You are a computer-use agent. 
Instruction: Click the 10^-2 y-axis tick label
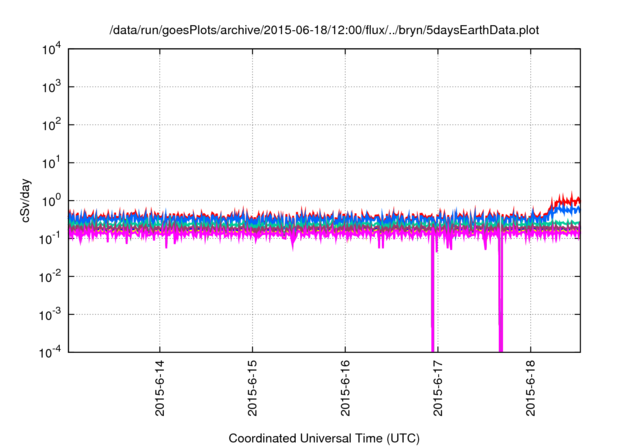(51, 277)
